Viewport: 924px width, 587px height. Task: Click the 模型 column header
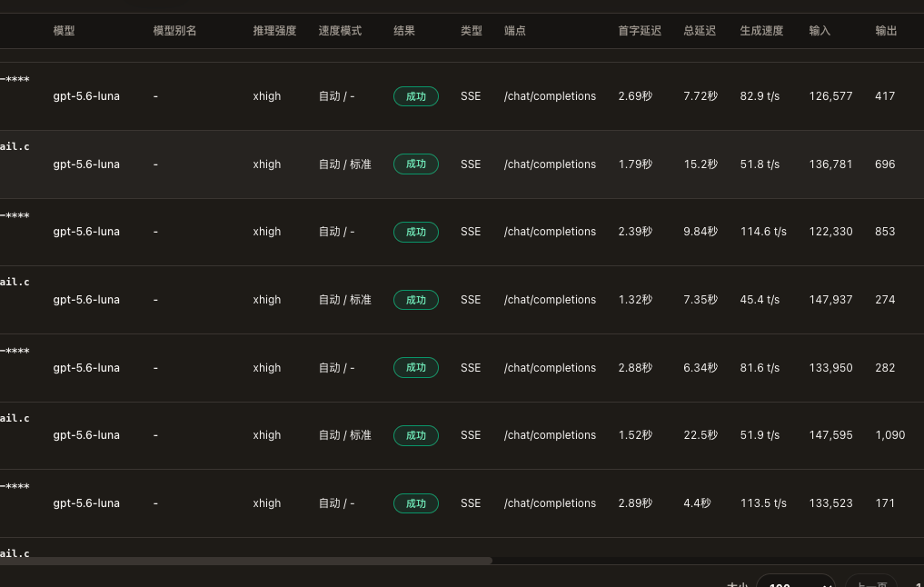coord(64,31)
